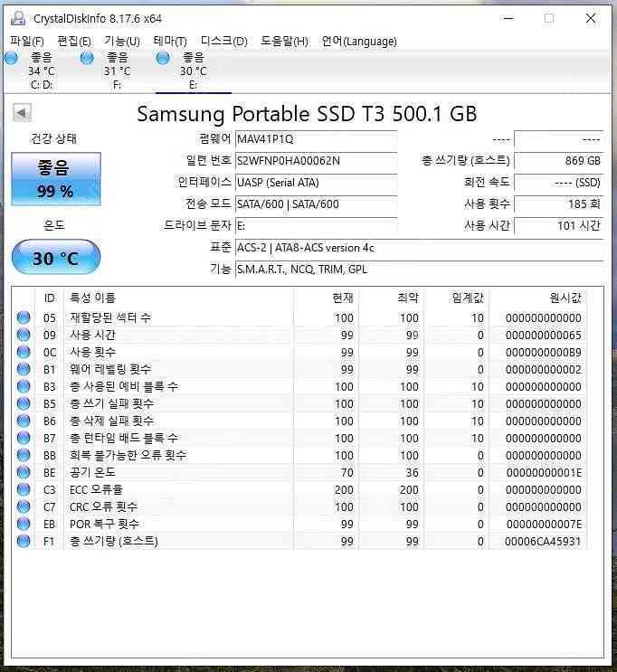This screenshot has height=672, width=617.
Task: Click the transfer mode field SATA/600 | SATA/600
Action: pyautogui.click(x=316, y=204)
